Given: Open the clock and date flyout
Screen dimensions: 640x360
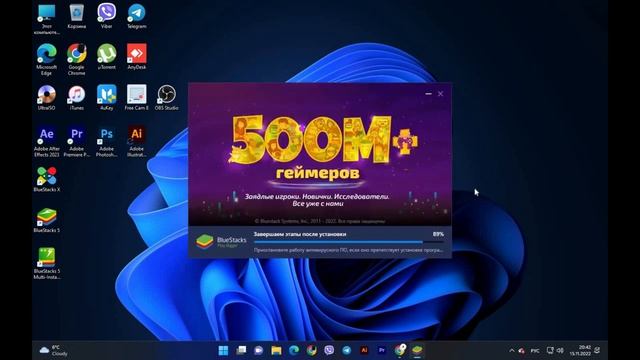Looking at the screenshot, I should (x=580, y=350).
